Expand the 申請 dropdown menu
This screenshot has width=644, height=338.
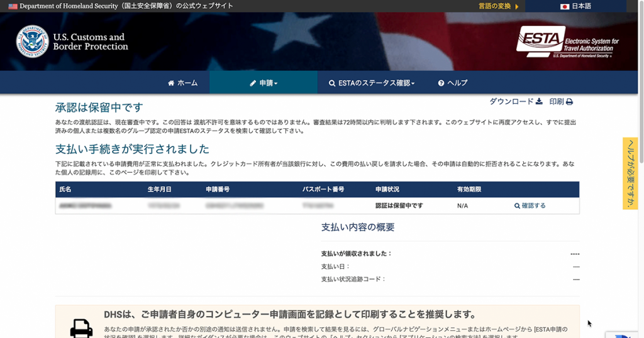pyautogui.click(x=264, y=83)
